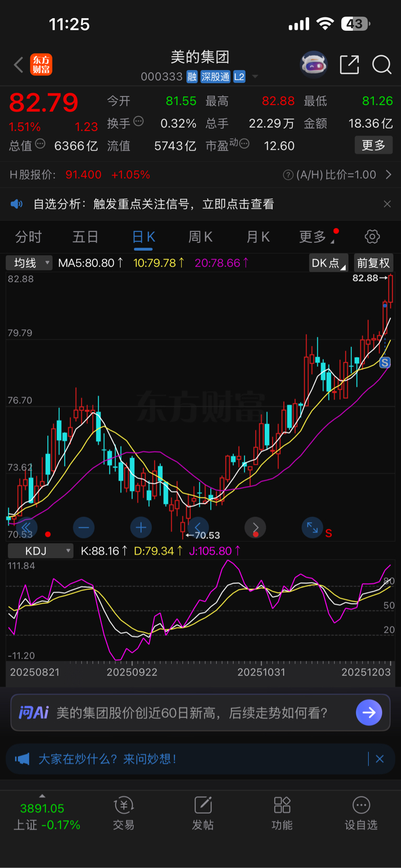Tap the 82.79 current price
This screenshot has height=868, width=401.
[44, 102]
